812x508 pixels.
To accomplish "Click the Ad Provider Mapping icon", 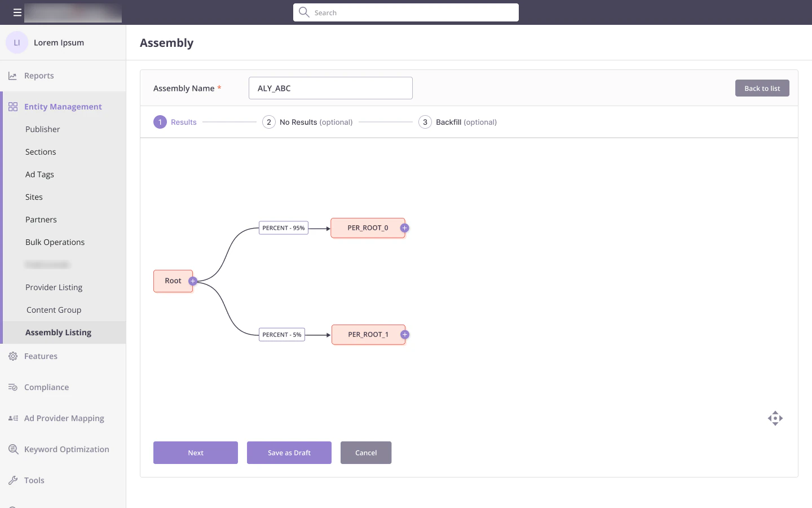I will click(x=13, y=418).
